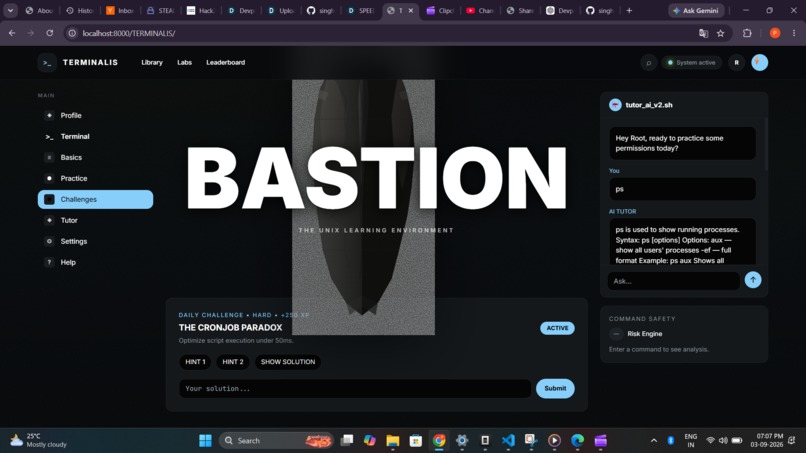This screenshot has height=453, width=806.
Task: Click the tutor chat scrollbar
Action: coord(766,144)
